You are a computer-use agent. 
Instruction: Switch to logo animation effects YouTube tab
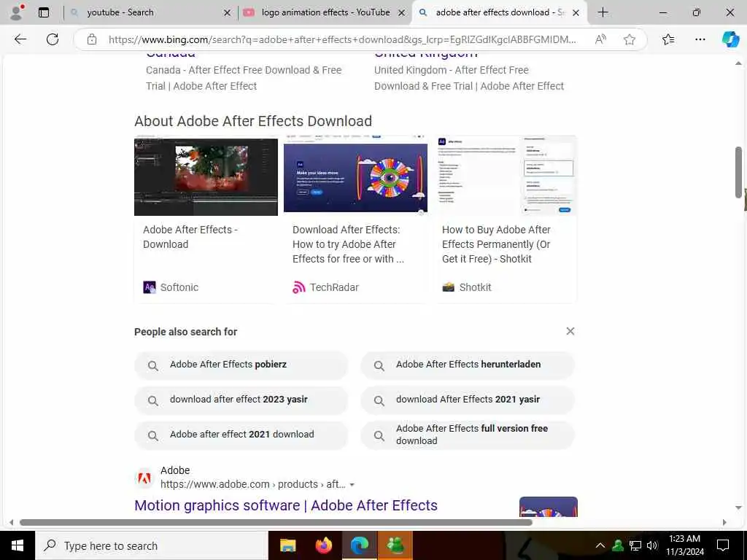click(x=324, y=12)
